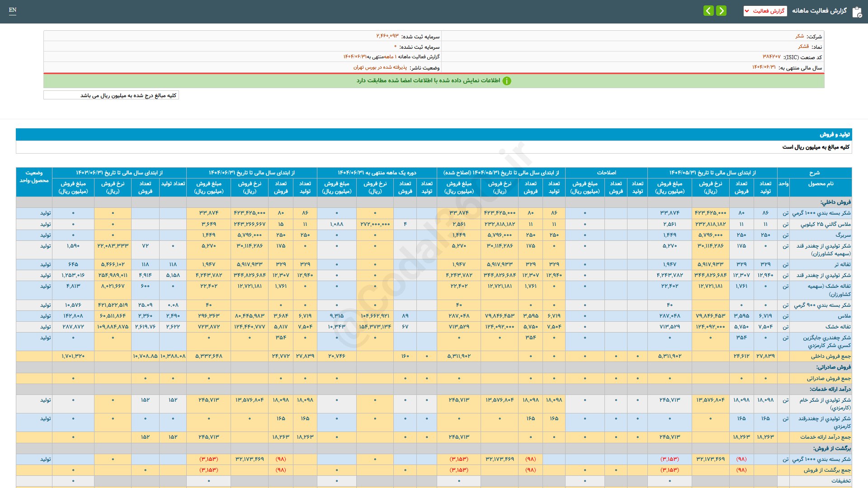Screen dimensions: 868x488
Task: Click the درآمد ارائه خدمات section row
Action: pos(830,389)
